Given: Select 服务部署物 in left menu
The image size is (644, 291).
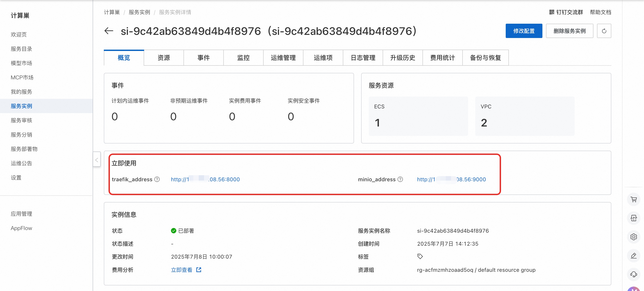Looking at the screenshot, I should (24, 149).
